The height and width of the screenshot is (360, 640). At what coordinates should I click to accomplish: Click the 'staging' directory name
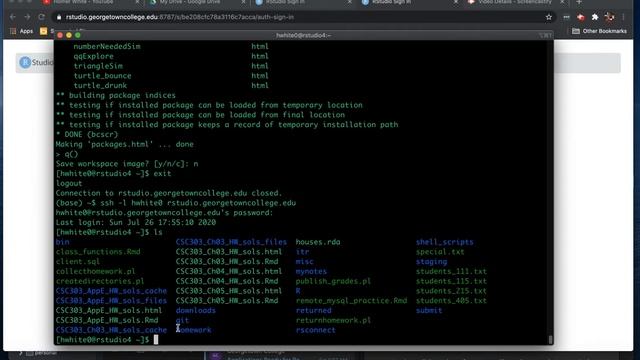pyautogui.click(x=431, y=262)
